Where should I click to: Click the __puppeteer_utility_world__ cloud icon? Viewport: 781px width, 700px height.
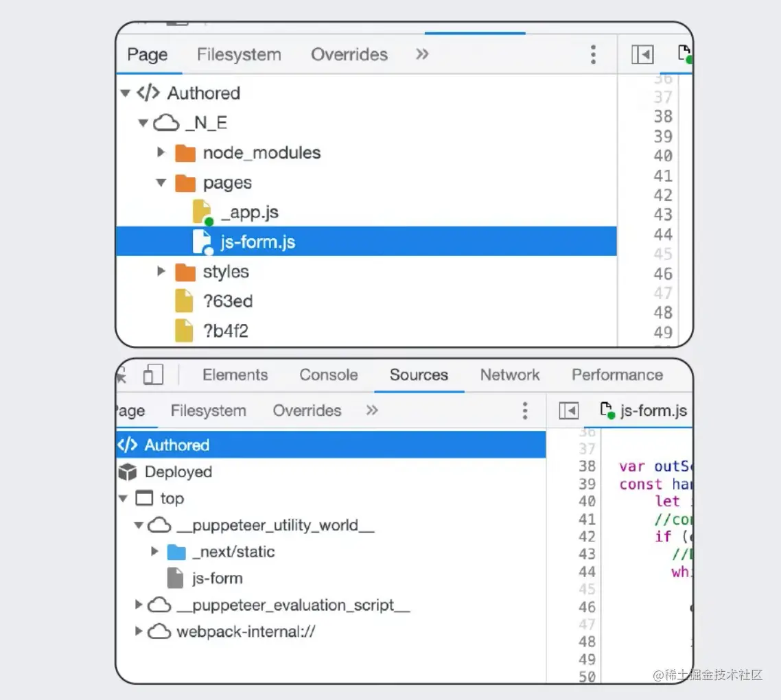pos(159,525)
